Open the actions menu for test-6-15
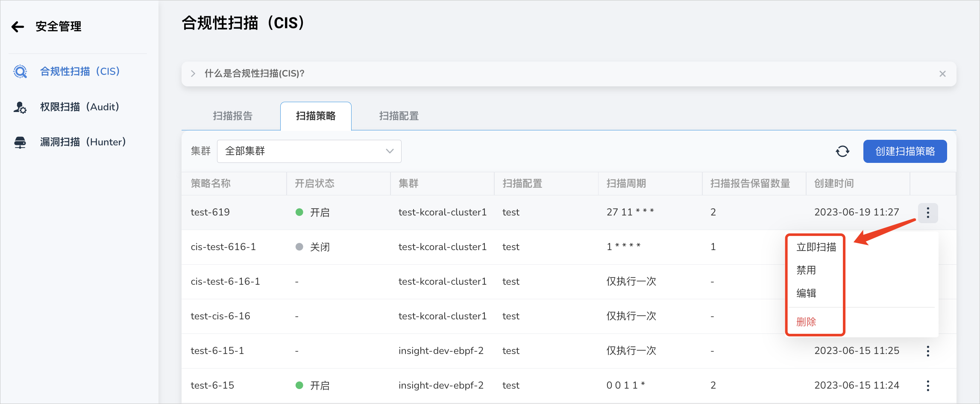 pos(928,386)
